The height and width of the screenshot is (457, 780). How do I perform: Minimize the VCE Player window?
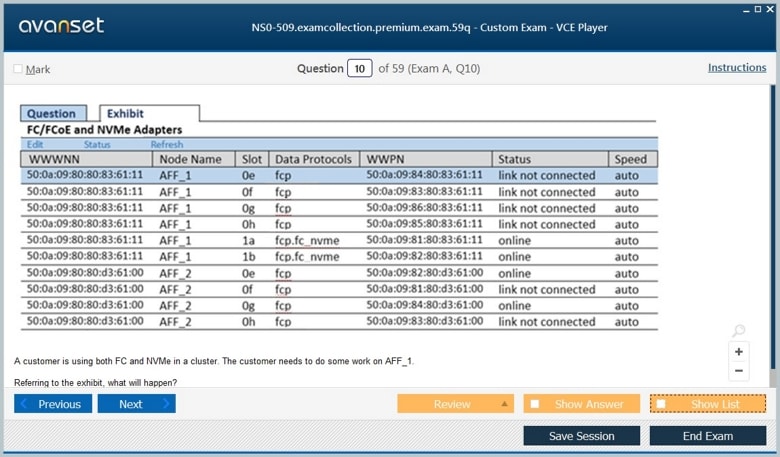coord(746,10)
